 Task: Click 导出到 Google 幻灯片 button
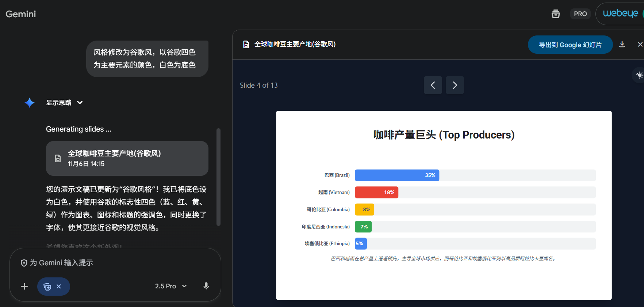coord(570,45)
